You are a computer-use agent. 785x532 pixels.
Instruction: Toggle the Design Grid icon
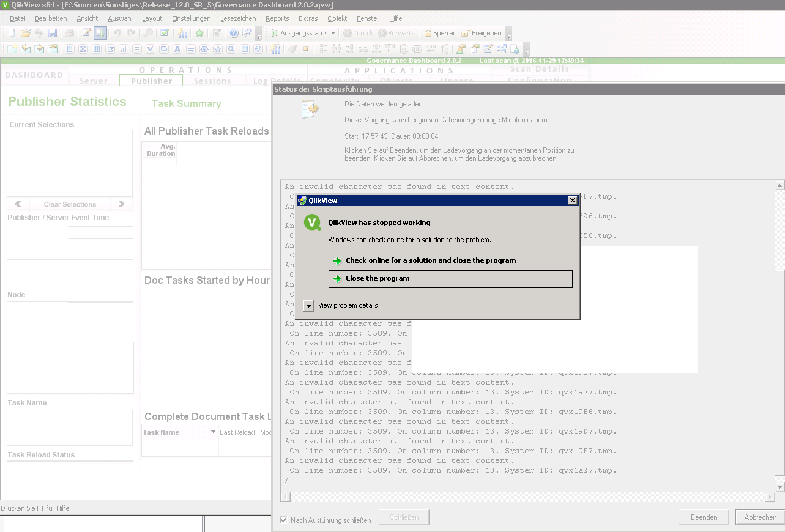click(x=305, y=49)
